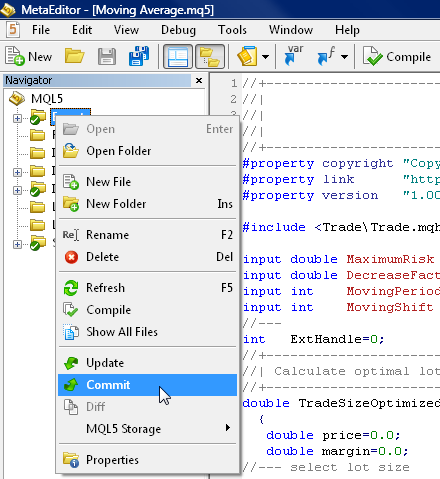Open the Window menu
440x479 pixels.
[x=291, y=30]
